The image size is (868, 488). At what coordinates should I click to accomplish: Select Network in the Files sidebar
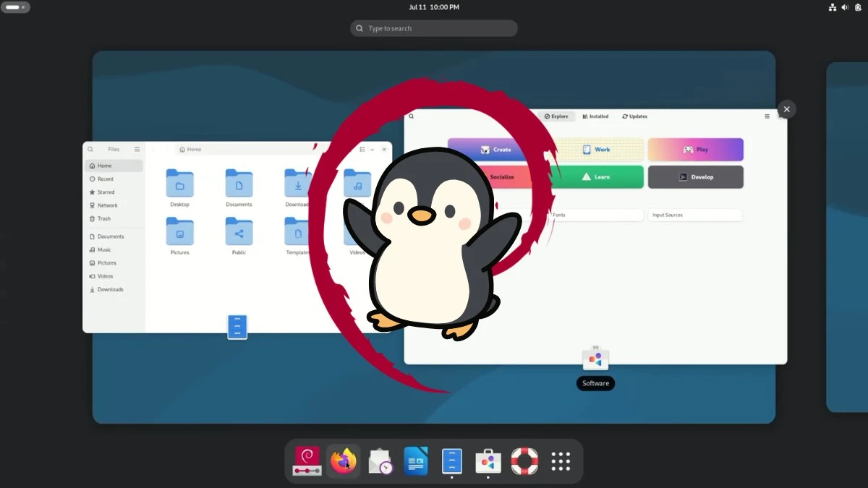114,205
